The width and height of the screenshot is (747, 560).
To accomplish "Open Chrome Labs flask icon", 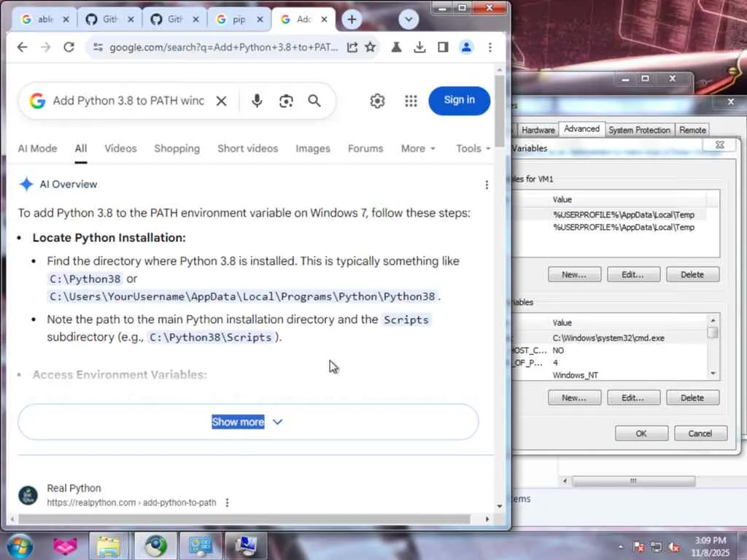I will [396, 47].
